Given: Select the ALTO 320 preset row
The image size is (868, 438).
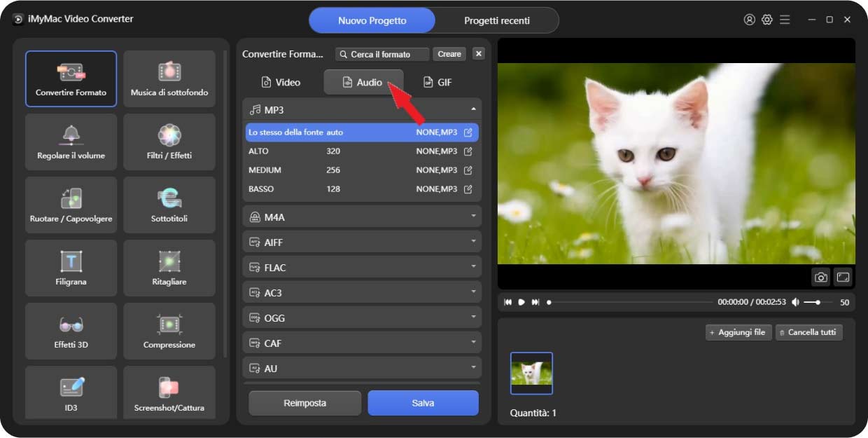Looking at the screenshot, I should pos(362,151).
